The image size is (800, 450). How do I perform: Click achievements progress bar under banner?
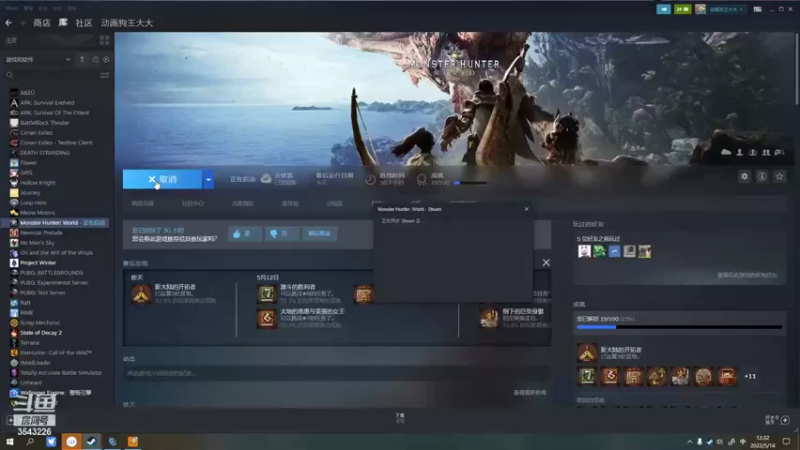469,183
